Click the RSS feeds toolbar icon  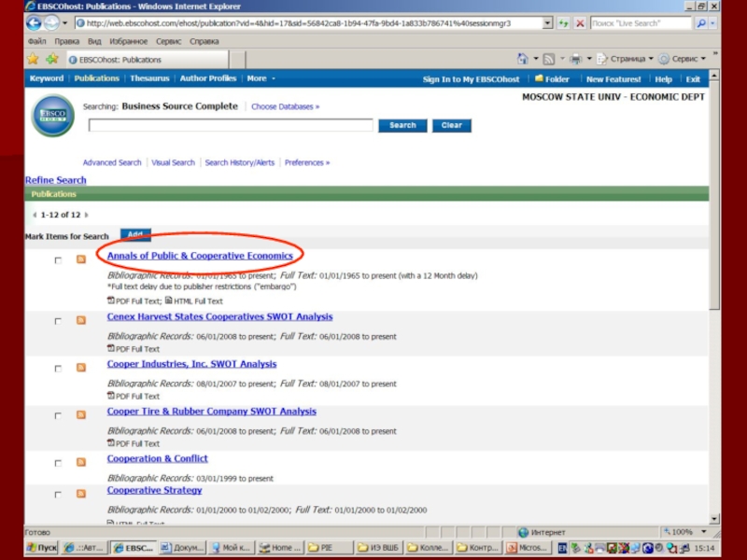pos(549,59)
